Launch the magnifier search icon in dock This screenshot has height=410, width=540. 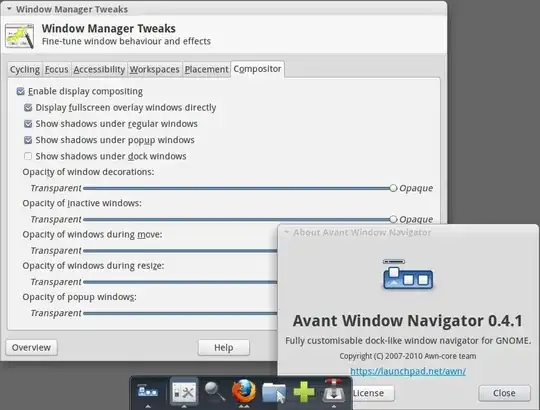215,392
